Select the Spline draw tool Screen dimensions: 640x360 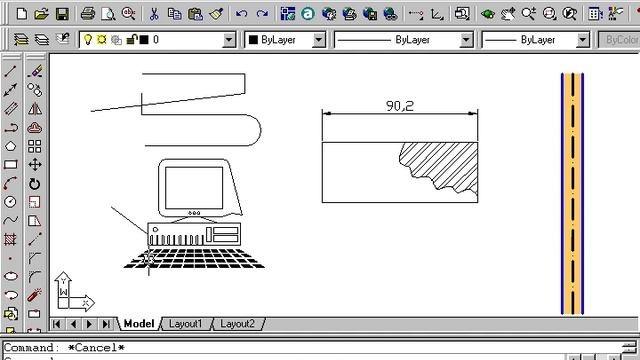(x=10, y=220)
